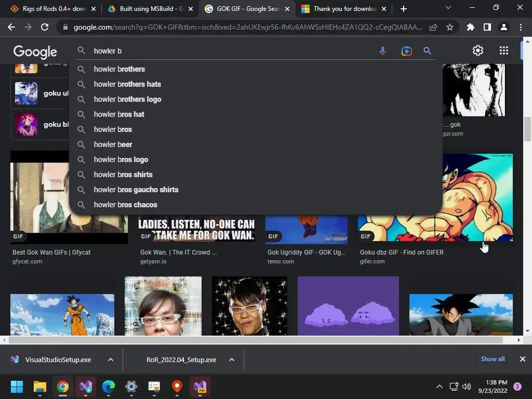This screenshot has width=532, height=399.
Task: Choose suggestion 'howler brothers logo'
Action: click(256, 99)
